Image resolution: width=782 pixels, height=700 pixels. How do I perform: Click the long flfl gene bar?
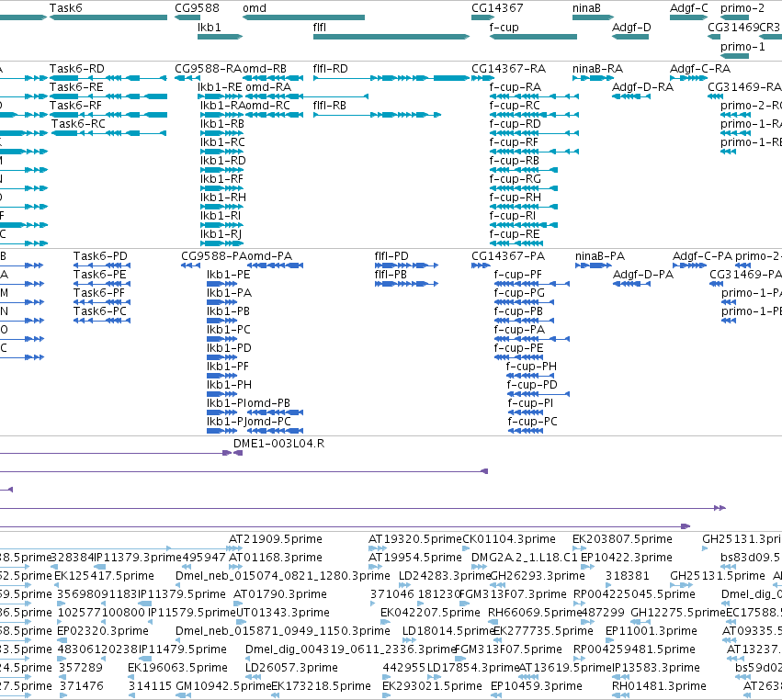(391, 37)
